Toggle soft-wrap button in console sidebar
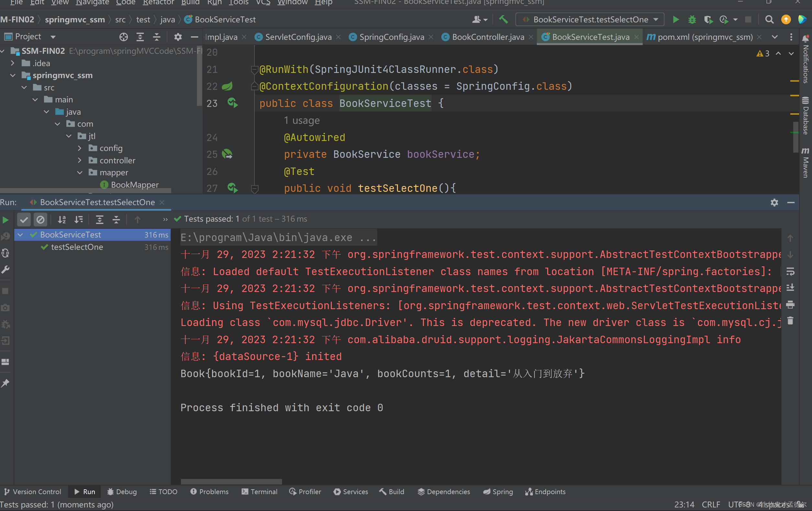This screenshot has height=511, width=812. click(x=790, y=271)
